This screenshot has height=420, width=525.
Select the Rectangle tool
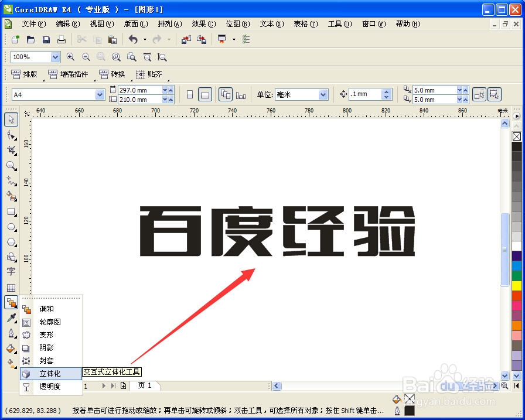[x=11, y=212]
